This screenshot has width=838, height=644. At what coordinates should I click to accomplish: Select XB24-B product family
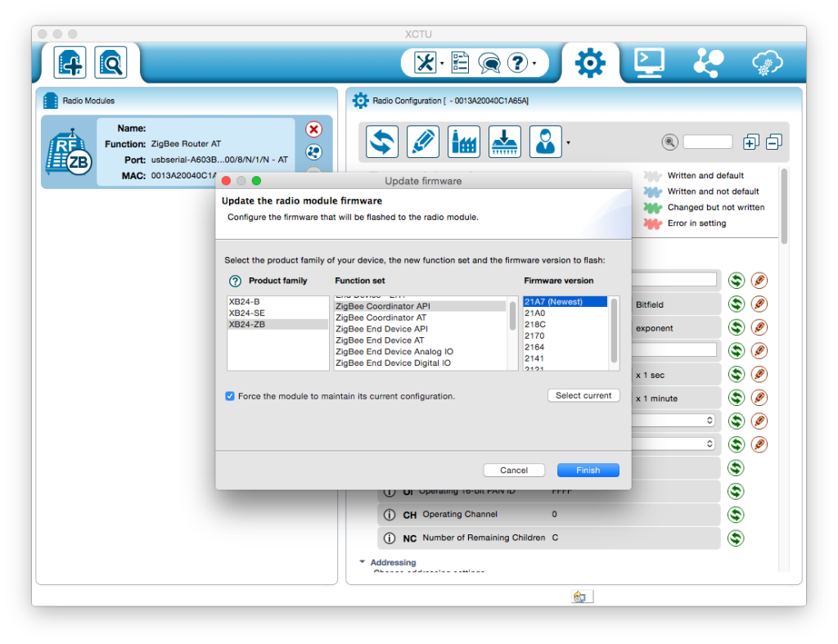click(245, 301)
